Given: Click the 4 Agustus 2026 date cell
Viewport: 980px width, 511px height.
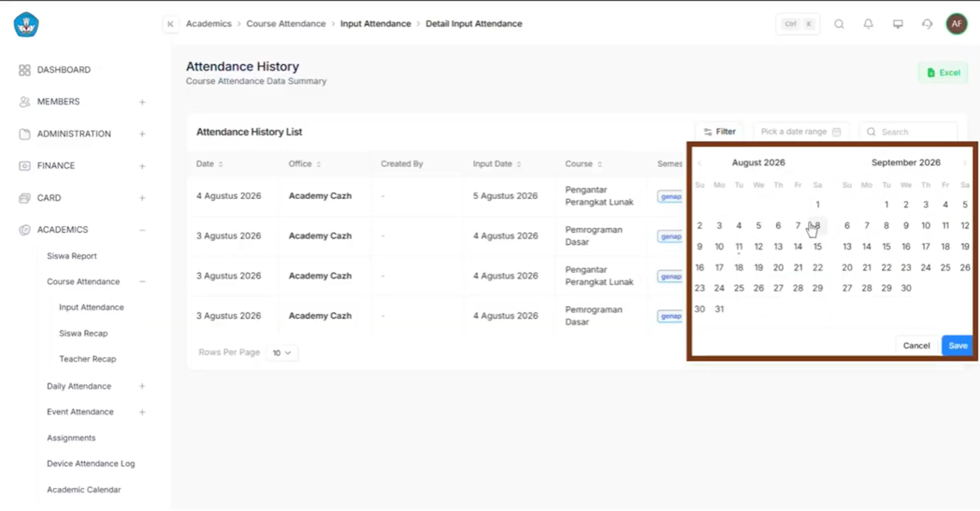Looking at the screenshot, I should (229, 196).
